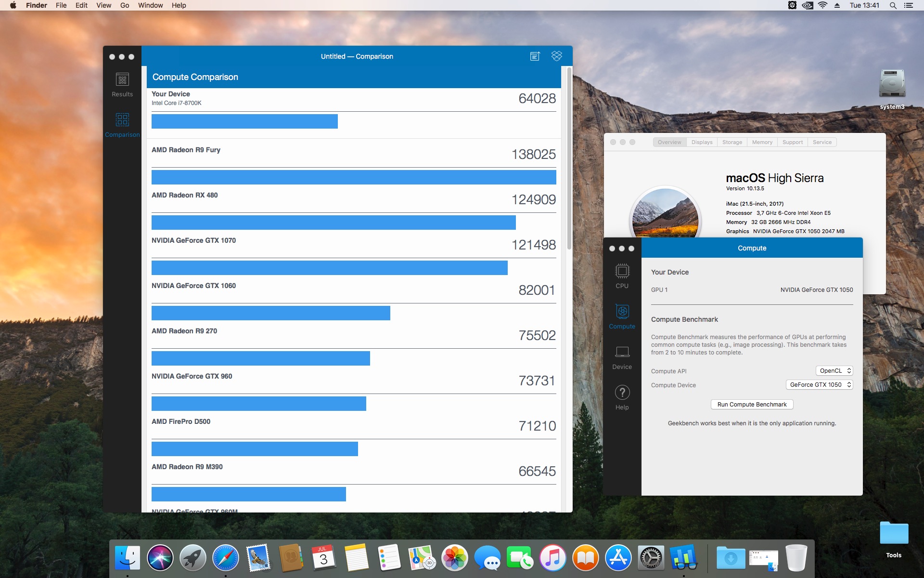Switch to Displays tab in About This Mac
The height and width of the screenshot is (578, 924).
click(x=702, y=142)
